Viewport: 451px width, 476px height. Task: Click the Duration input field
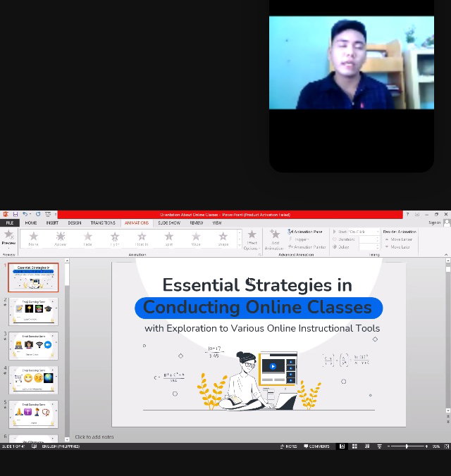click(x=369, y=239)
